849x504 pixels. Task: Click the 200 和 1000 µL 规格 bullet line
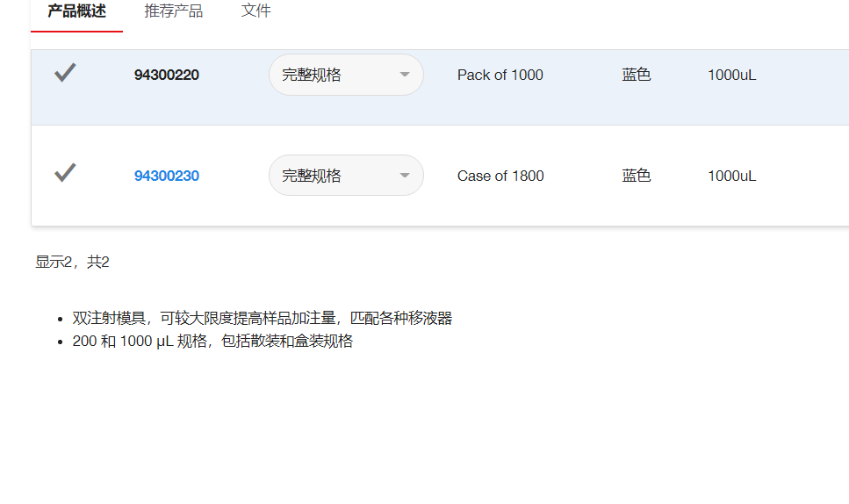[212, 342]
